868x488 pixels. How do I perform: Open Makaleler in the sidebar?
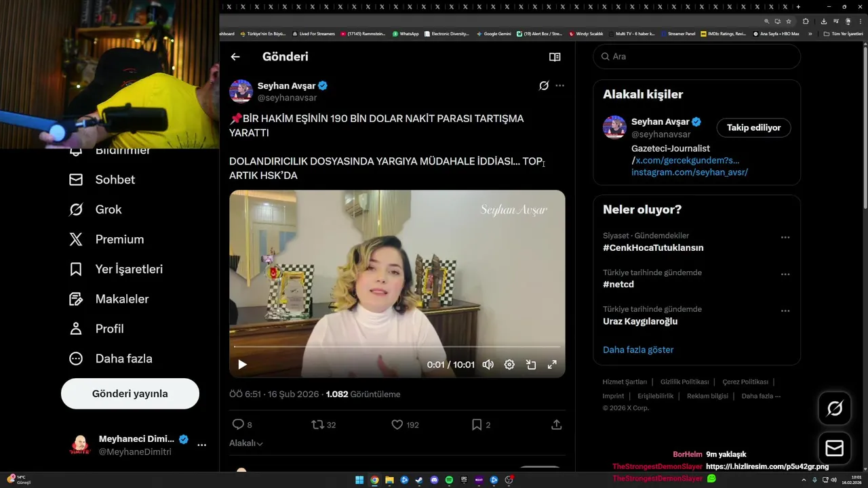tap(108, 299)
